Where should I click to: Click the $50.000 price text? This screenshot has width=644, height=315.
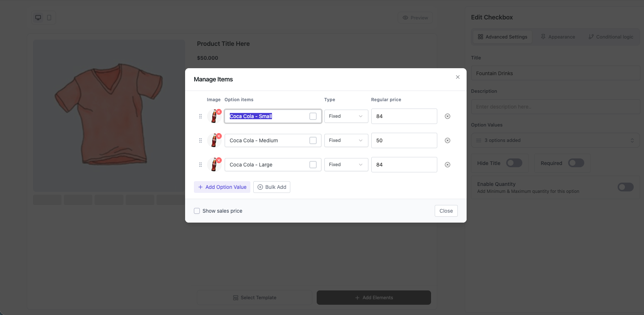coord(207,58)
